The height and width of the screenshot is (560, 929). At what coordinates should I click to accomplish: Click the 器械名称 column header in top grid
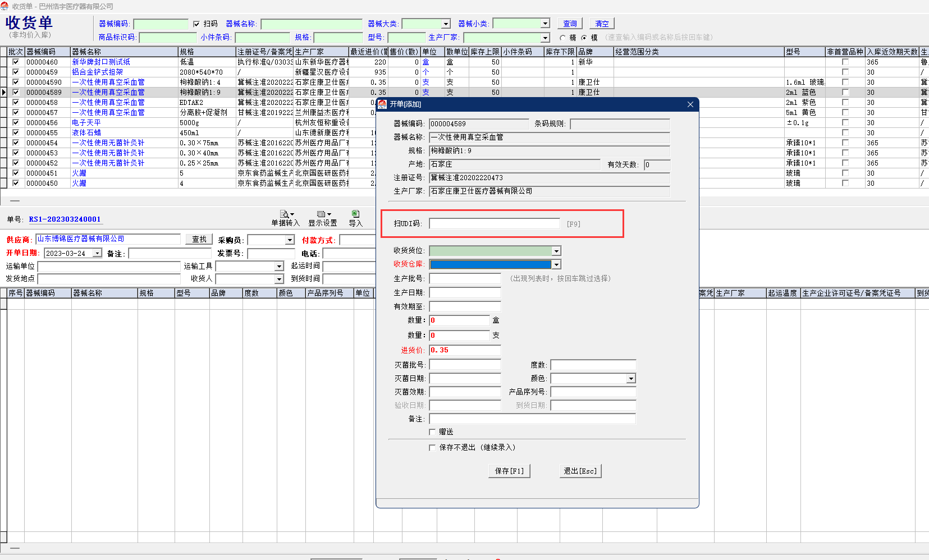[x=123, y=52]
